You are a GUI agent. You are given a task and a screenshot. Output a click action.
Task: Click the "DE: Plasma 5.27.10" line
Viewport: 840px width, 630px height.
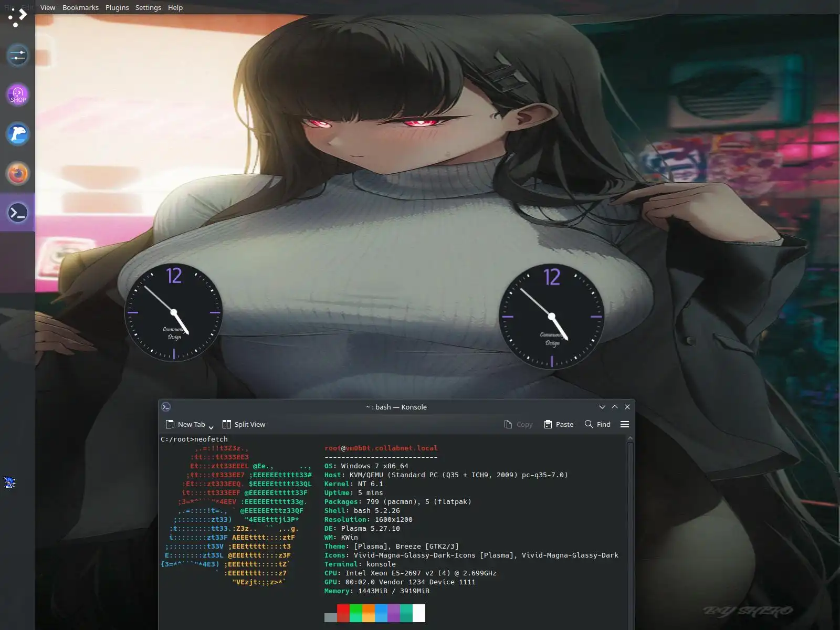pos(362,528)
